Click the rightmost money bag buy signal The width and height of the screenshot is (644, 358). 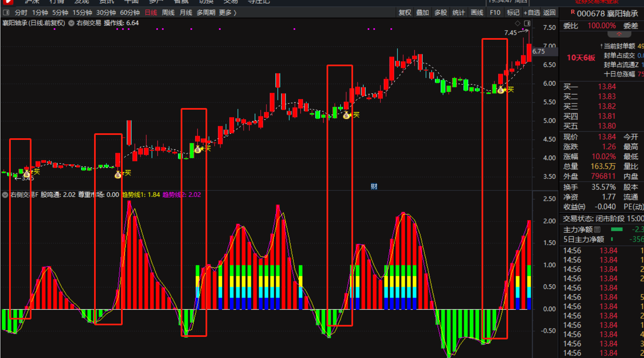501,89
